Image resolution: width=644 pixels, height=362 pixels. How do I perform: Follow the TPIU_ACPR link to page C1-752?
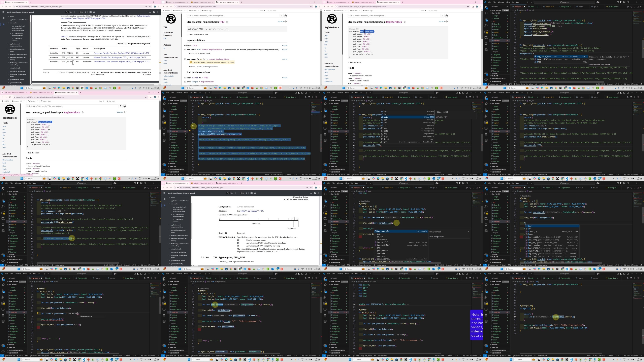click(122, 62)
